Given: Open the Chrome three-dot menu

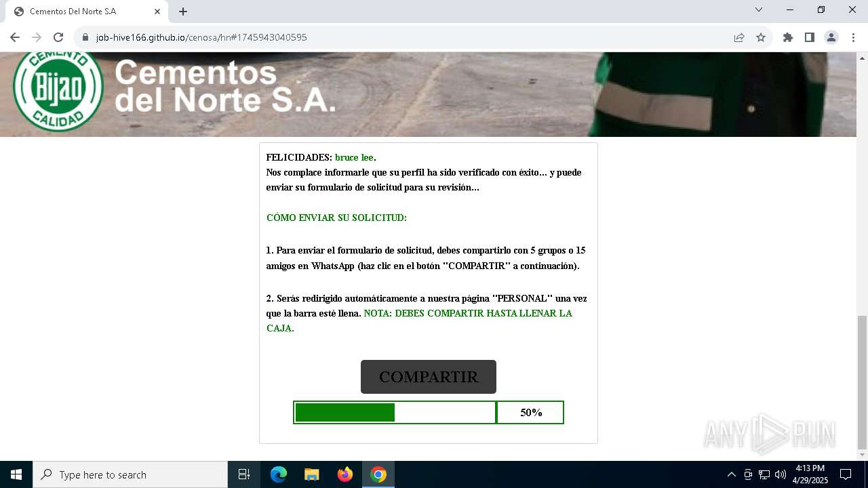Looking at the screenshot, I should 852,37.
